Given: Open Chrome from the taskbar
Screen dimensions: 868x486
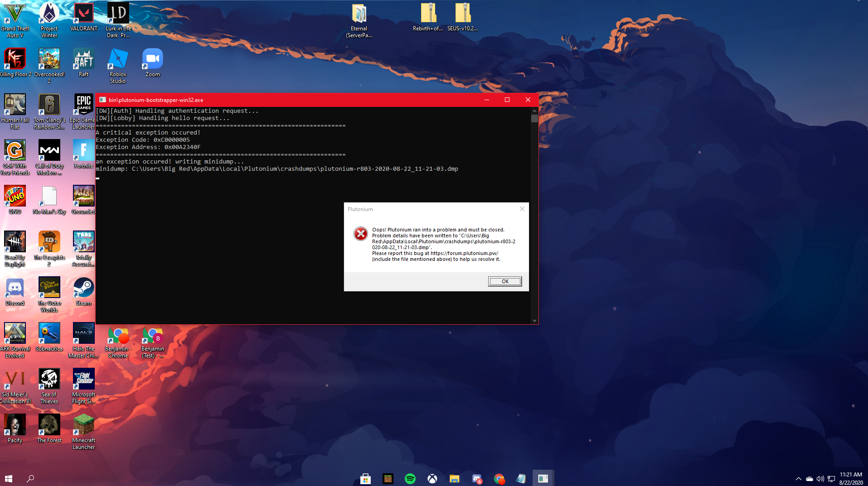Looking at the screenshot, I should 499,479.
